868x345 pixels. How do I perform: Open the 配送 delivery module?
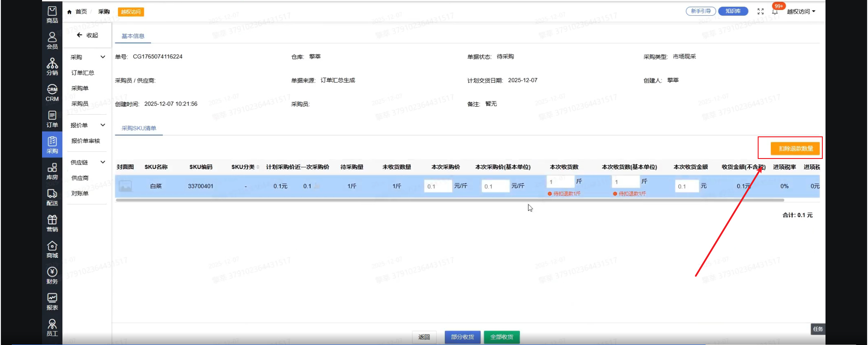(x=52, y=197)
